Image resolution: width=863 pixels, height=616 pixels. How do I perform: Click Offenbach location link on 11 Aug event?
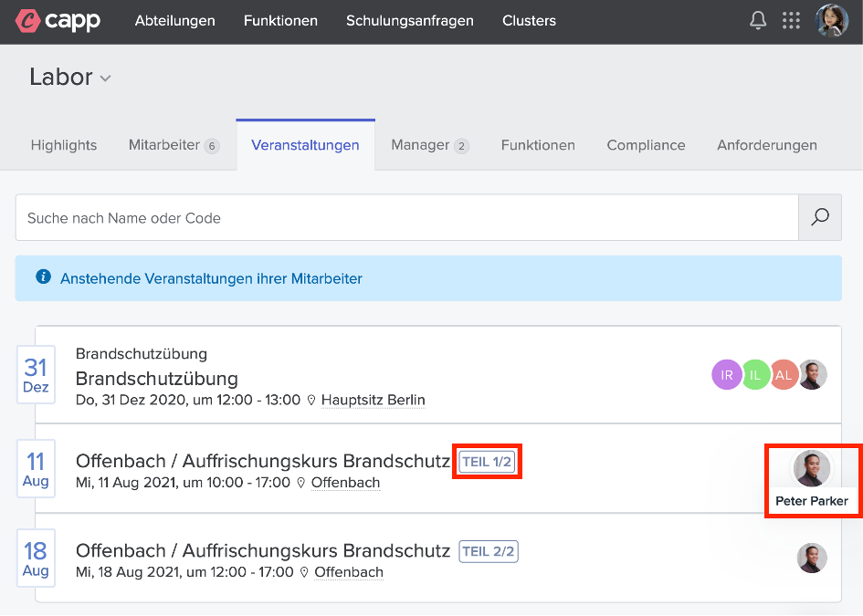(345, 483)
